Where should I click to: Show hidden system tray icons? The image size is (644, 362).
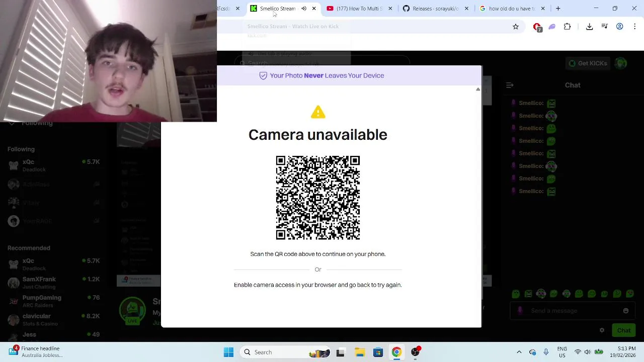[x=519, y=352]
